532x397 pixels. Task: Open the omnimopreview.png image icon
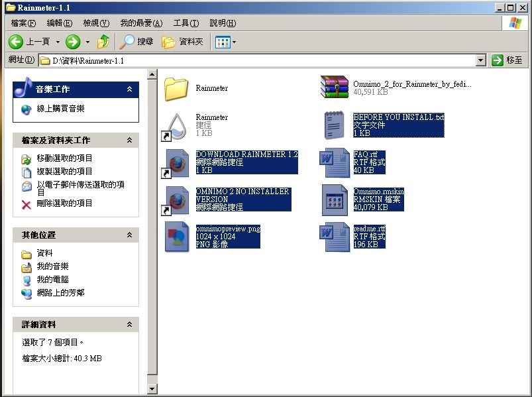pyautogui.click(x=176, y=237)
